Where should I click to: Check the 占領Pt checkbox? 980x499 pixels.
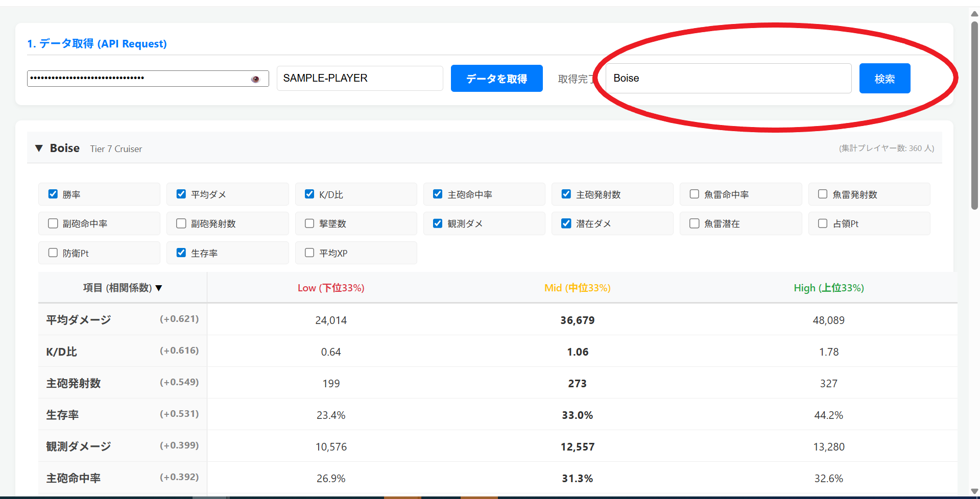point(823,223)
